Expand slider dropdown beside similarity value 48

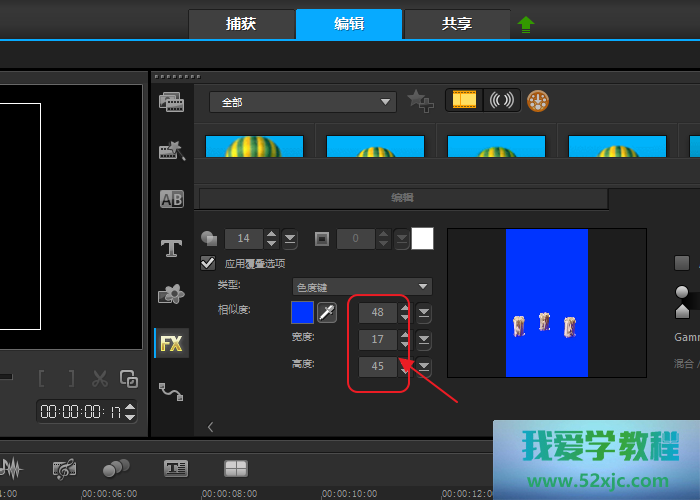pyautogui.click(x=424, y=313)
